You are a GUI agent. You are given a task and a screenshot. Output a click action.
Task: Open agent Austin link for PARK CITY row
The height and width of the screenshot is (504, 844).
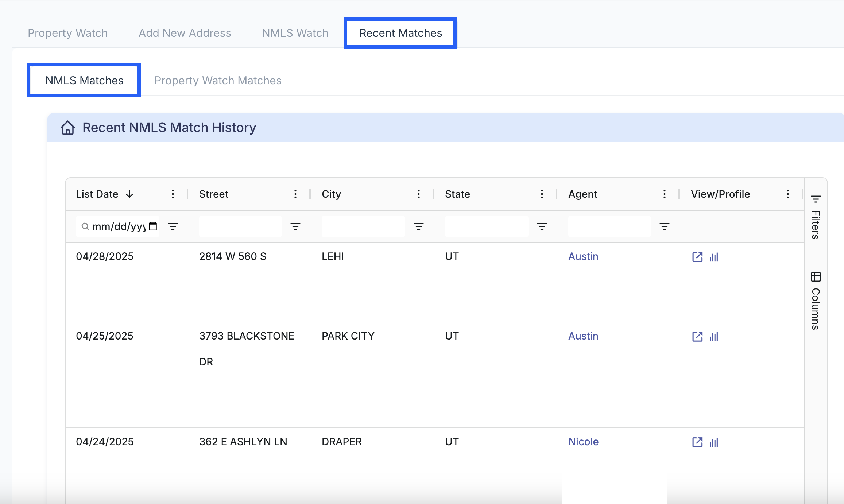click(x=583, y=336)
